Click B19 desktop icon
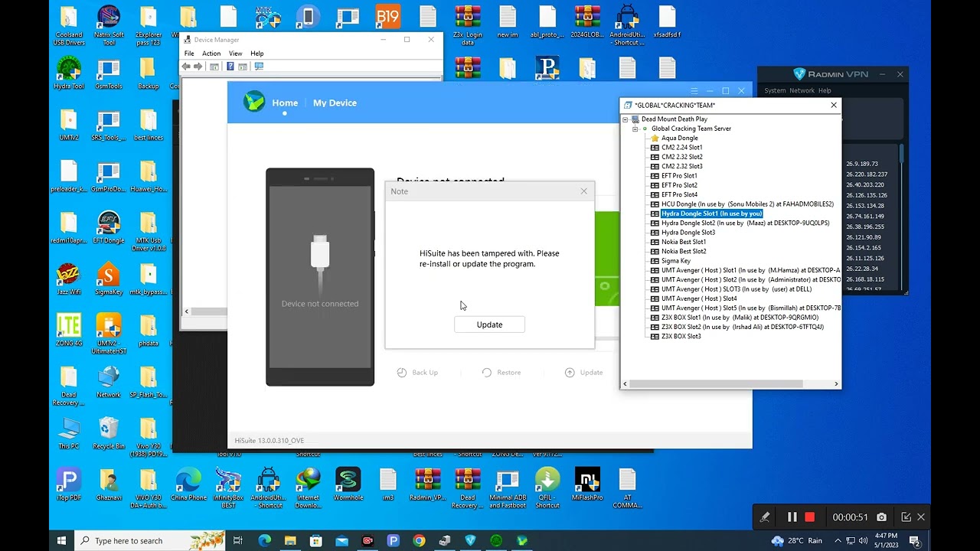Image resolution: width=980 pixels, height=551 pixels. [x=388, y=17]
